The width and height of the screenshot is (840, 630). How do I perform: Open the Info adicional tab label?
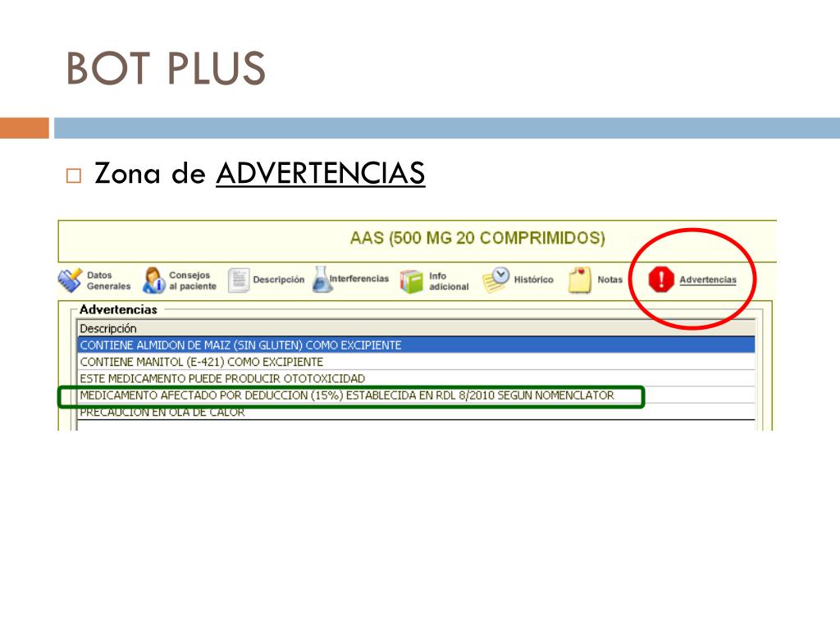pyautogui.click(x=449, y=281)
